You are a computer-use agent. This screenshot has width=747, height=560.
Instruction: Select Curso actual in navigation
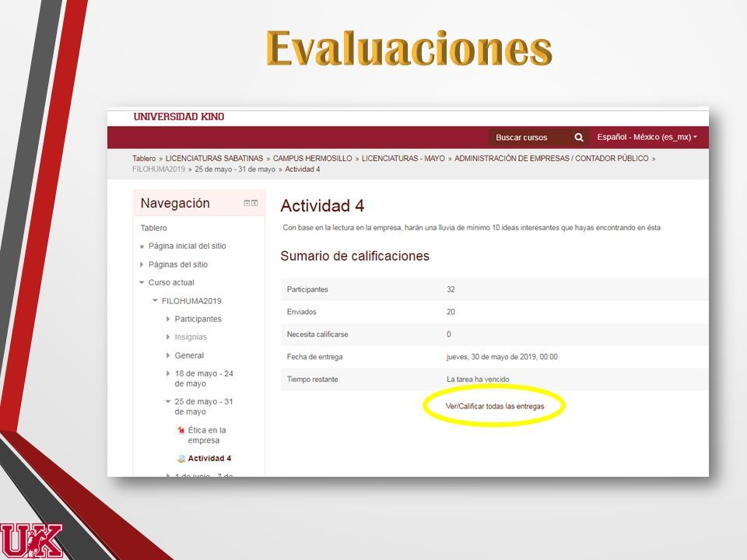(x=171, y=282)
